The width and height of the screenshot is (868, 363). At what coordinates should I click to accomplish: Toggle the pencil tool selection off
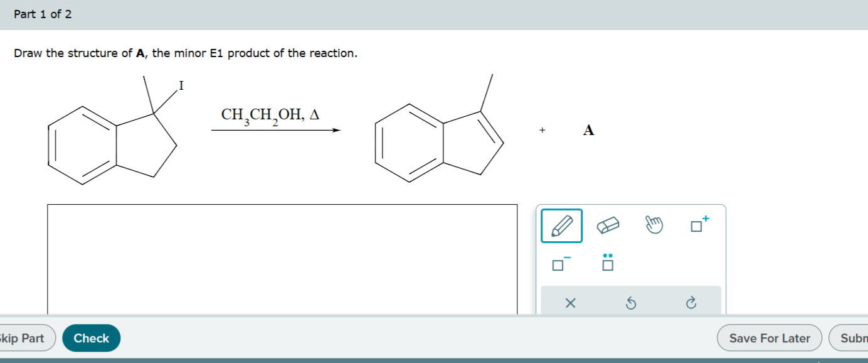pyautogui.click(x=561, y=225)
